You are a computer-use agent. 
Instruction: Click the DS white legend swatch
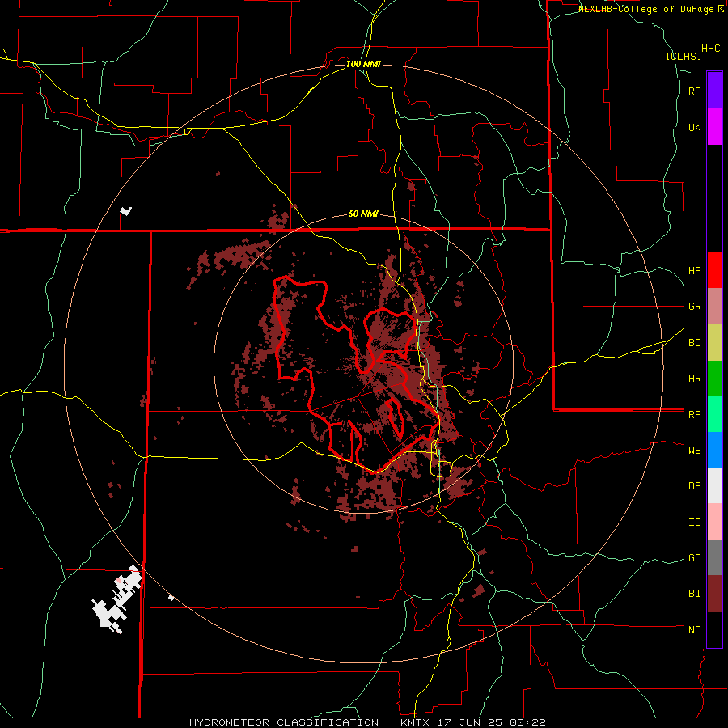pos(714,485)
